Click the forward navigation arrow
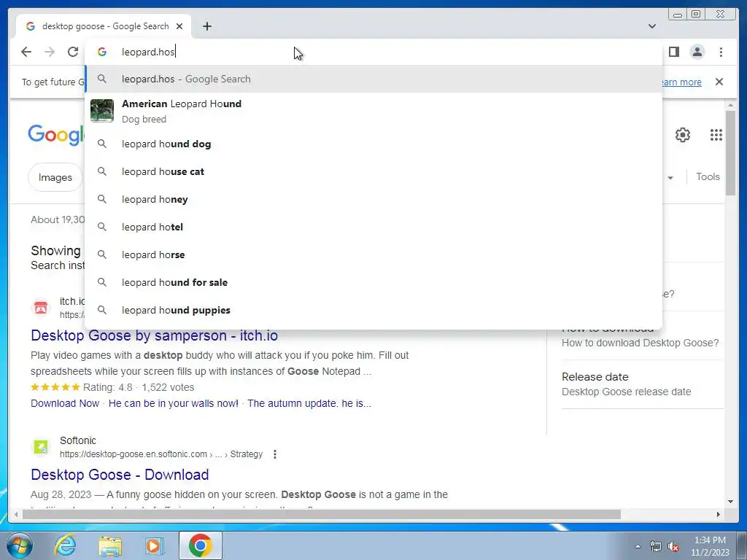 coord(50,52)
